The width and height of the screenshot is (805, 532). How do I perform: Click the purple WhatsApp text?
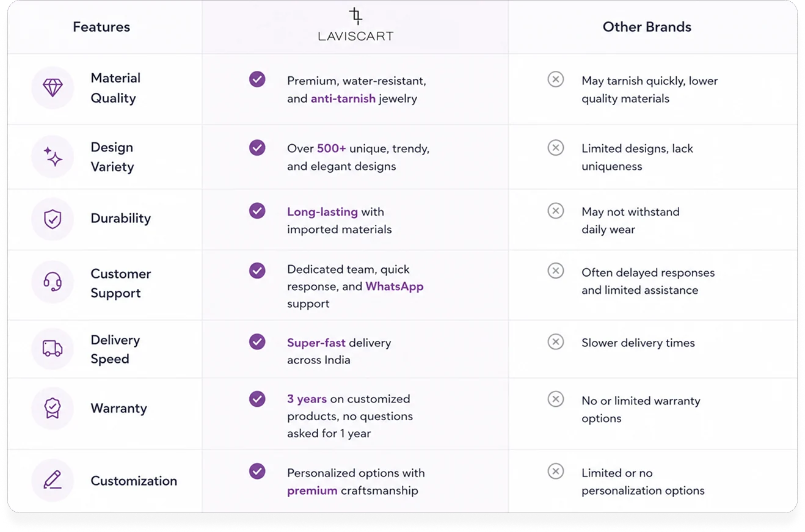click(395, 286)
